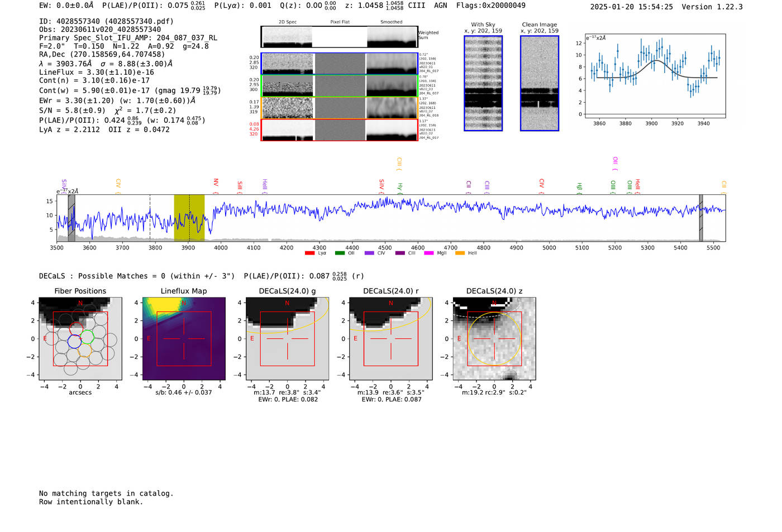Click the RA,Dec coordinates line
The width and height of the screenshot is (782, 532).
(102, 54)
